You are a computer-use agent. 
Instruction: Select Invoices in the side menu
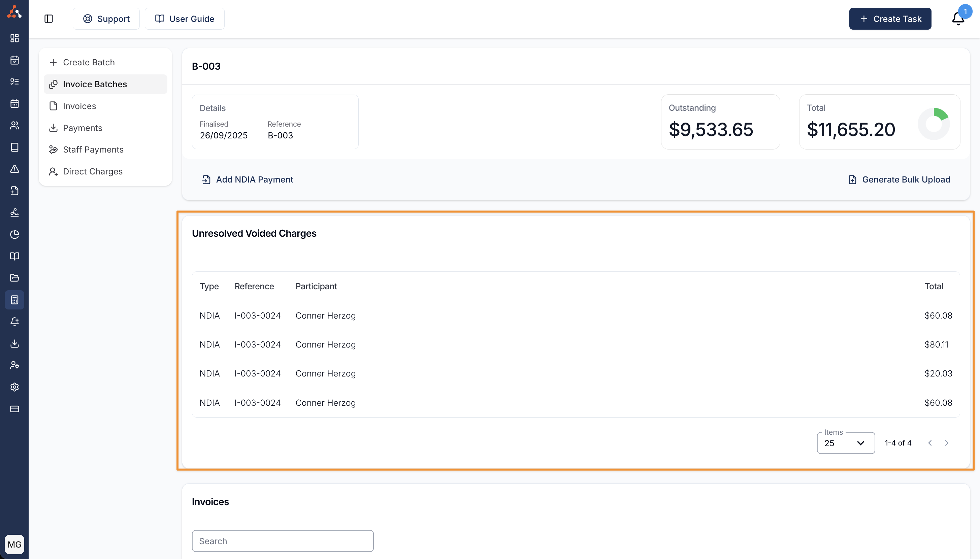[x=79, y=106]
